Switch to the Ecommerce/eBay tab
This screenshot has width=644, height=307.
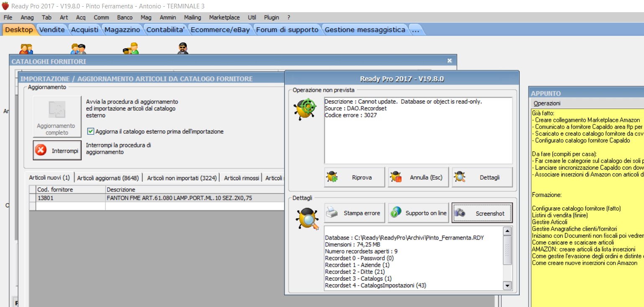(x=221, y=30)
